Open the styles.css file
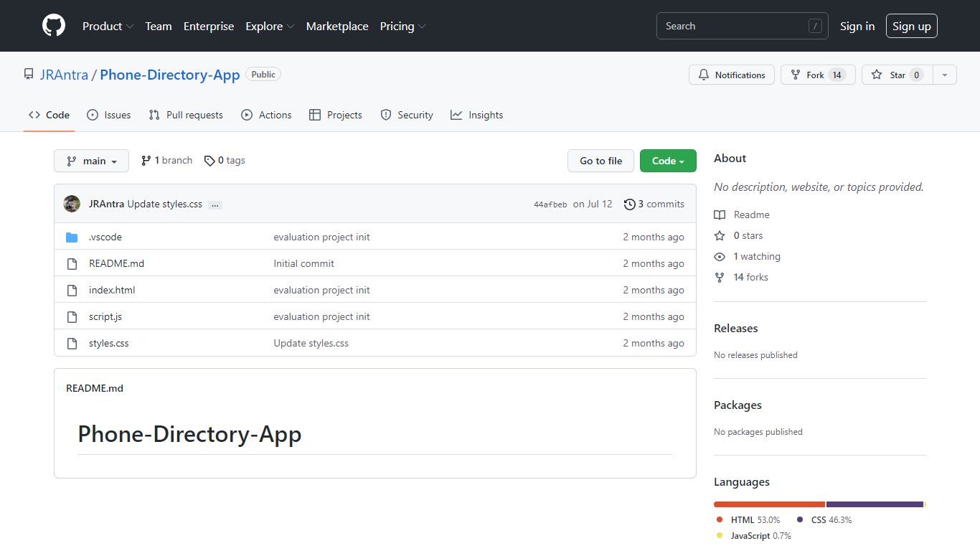The image size is (980, 551). click(x=109, y=343)
